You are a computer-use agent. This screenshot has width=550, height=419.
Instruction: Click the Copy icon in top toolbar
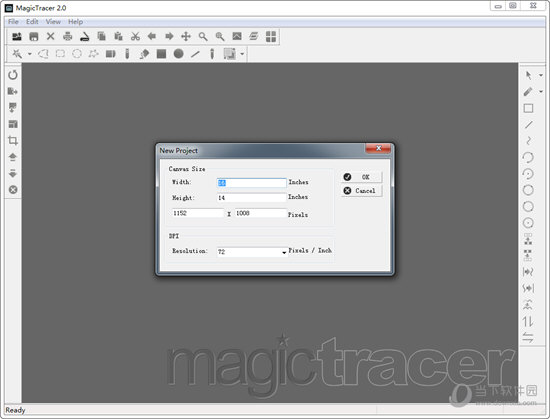(x=101, y=36)
